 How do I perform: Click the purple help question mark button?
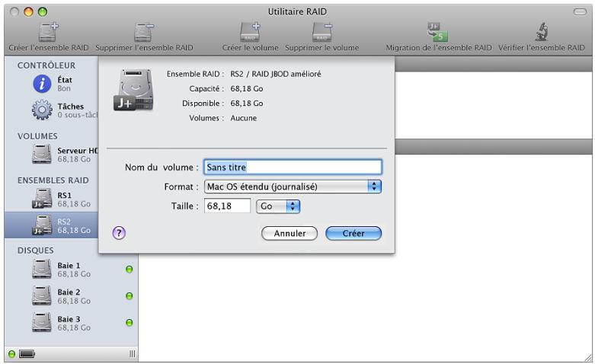[119, 233]
